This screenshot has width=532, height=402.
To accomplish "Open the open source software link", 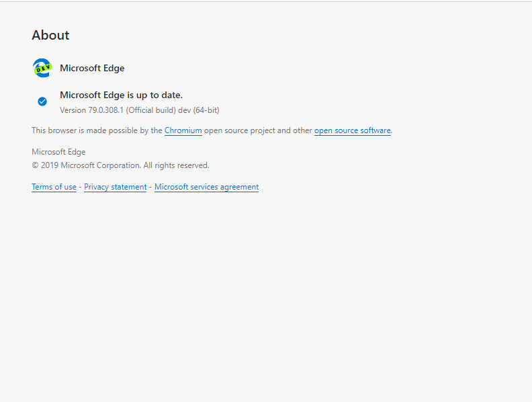I will [353, 130].
